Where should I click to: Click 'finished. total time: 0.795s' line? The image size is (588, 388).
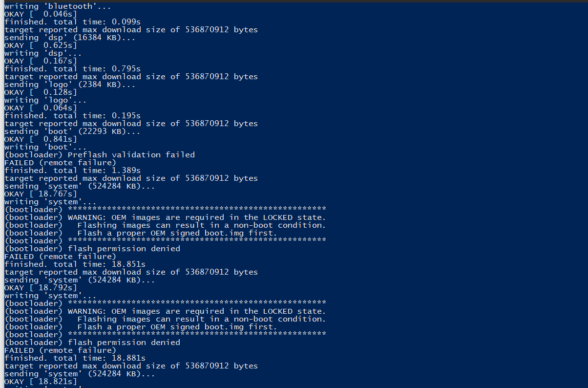(72, 69)
